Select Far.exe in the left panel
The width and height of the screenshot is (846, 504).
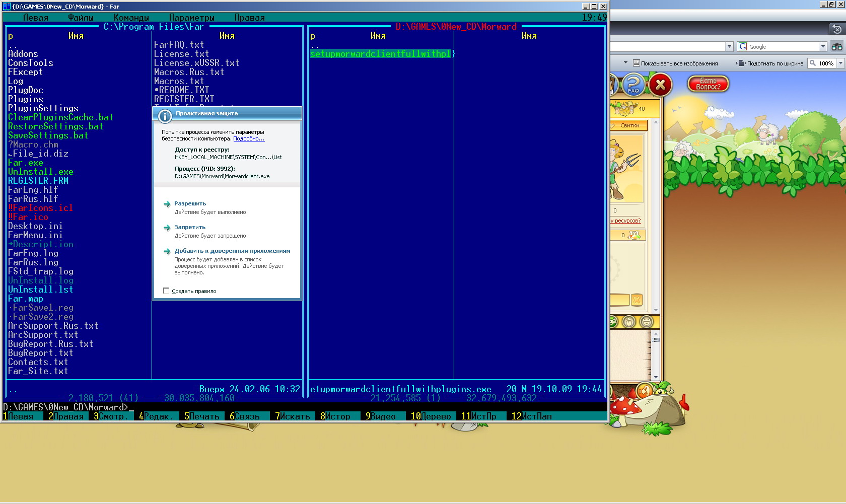26,163
